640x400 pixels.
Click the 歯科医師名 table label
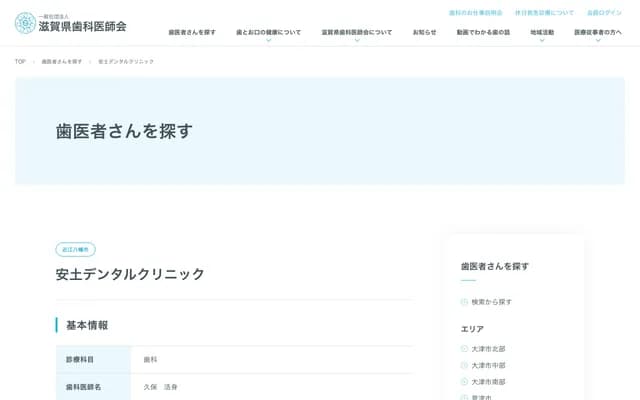pos(83,387)
